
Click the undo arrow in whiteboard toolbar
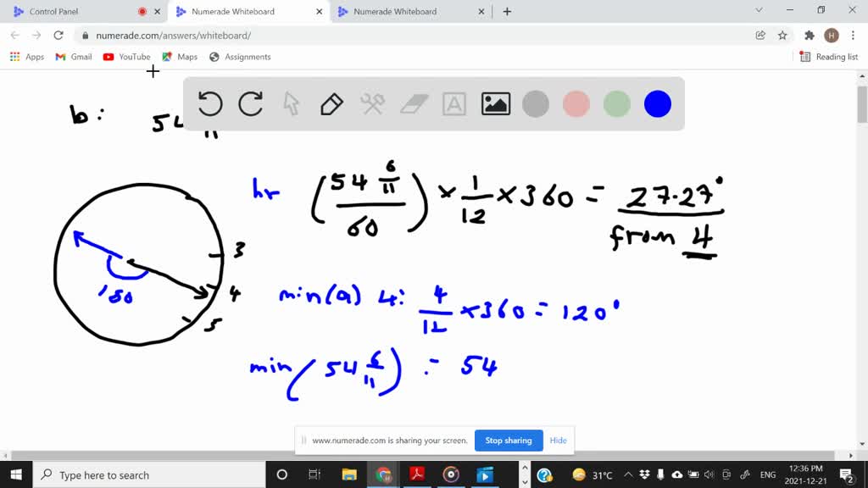[210, 104]
